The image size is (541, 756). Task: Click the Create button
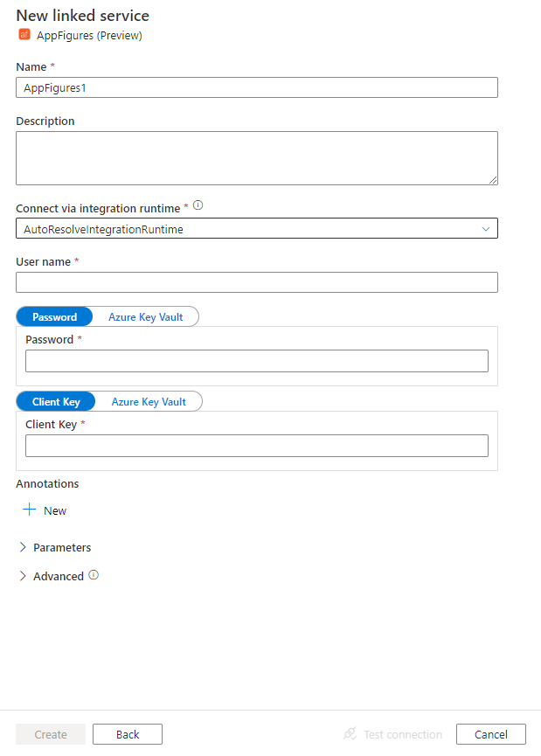(50, 734)
